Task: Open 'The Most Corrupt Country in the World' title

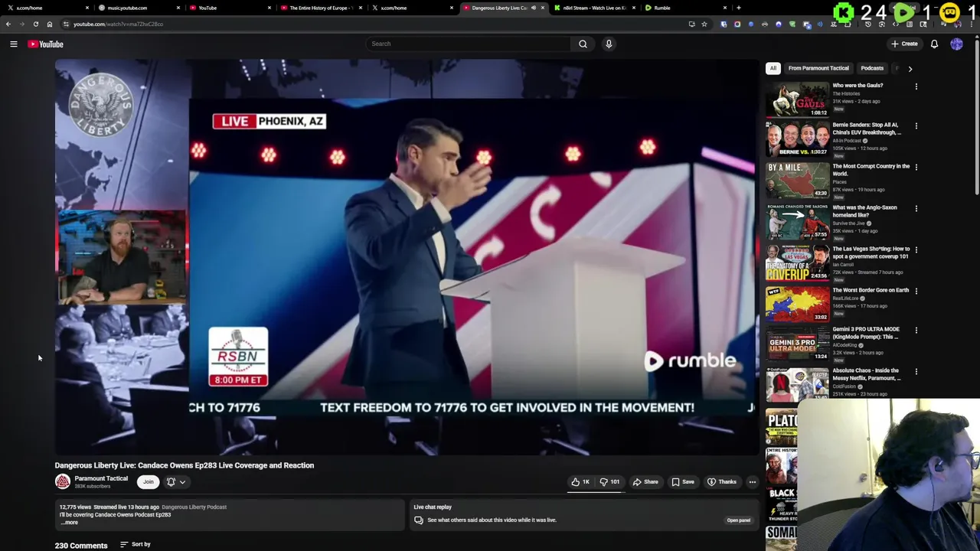Action: (x=871, y=170)
